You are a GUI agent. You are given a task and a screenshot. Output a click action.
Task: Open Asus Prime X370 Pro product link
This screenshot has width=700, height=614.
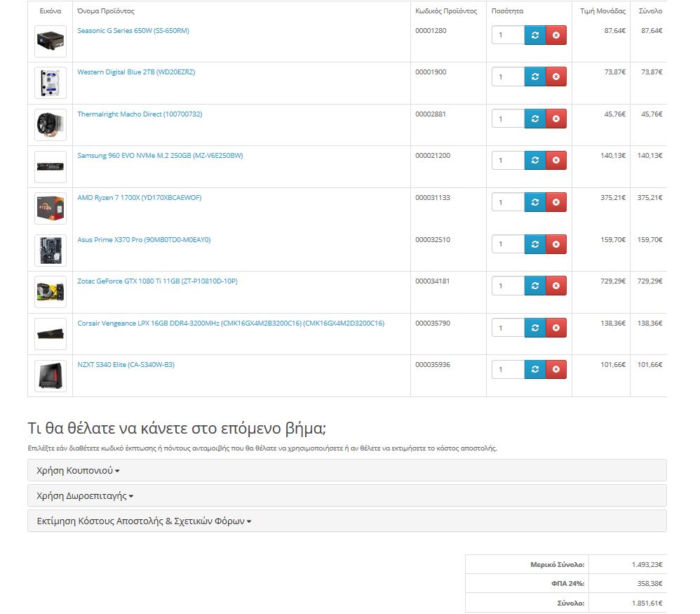144,239
